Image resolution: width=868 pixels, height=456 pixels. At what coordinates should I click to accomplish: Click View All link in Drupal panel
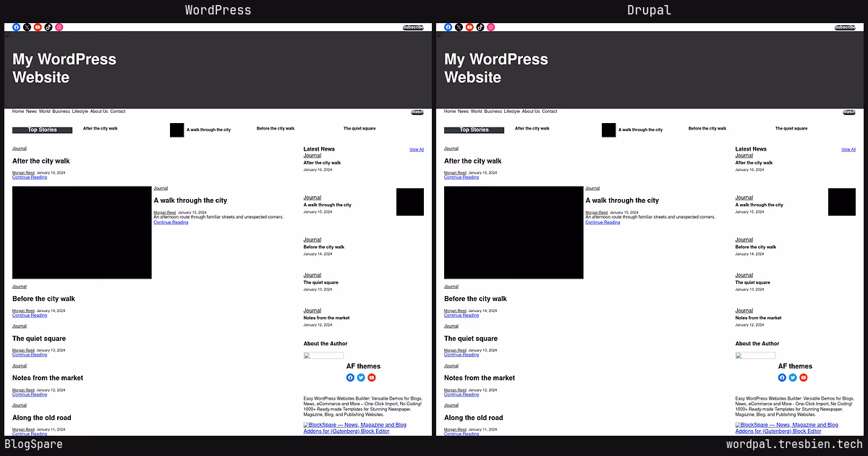coord(848,150)
